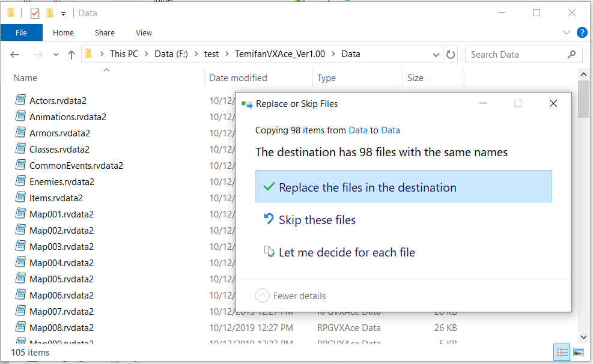Click the scrollbar up arrow
The height and width of the screenshot is (364, 593).
click(x=583, y=74)
